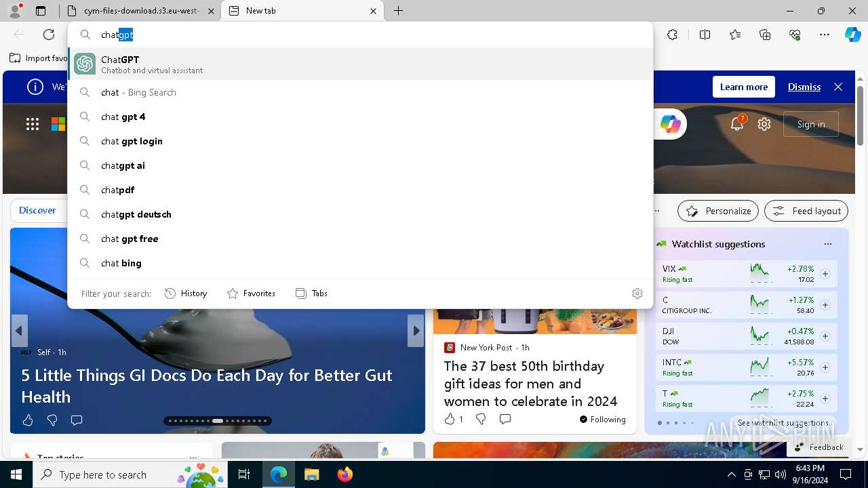Choose 'chat gpt 4' suggestion

point(360,117)
